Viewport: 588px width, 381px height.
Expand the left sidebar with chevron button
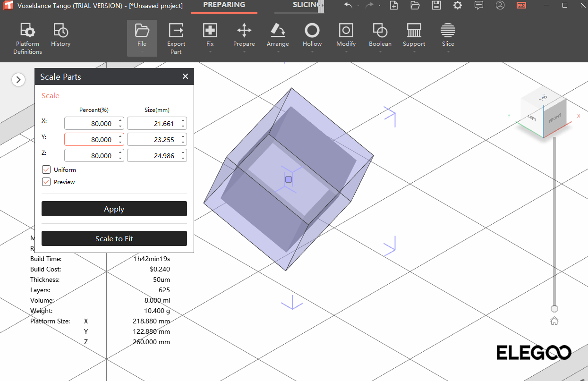(x=18, y=80)
